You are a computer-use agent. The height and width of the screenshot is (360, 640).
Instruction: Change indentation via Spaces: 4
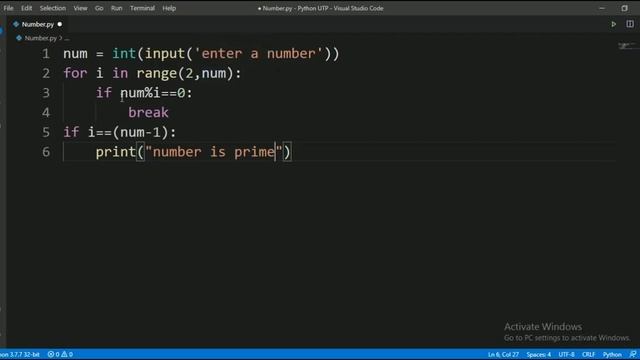click(538, 354)
